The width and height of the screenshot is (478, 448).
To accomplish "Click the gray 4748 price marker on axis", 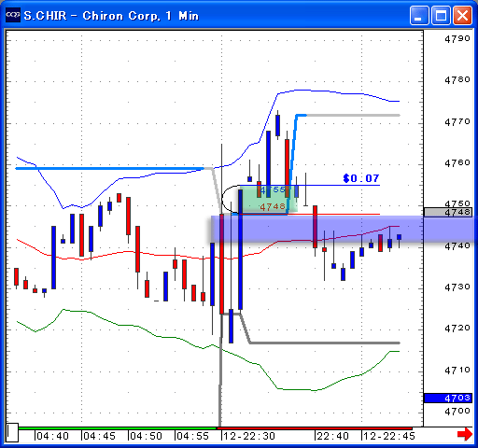I will click(448, 212).
